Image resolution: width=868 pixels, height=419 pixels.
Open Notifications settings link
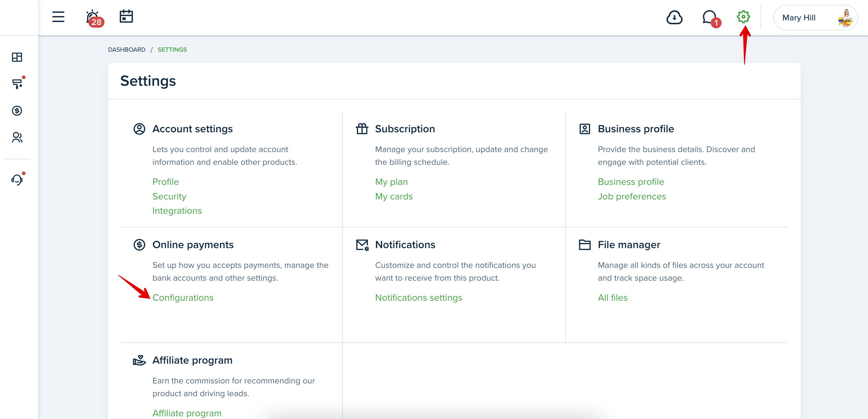point(419,298)
